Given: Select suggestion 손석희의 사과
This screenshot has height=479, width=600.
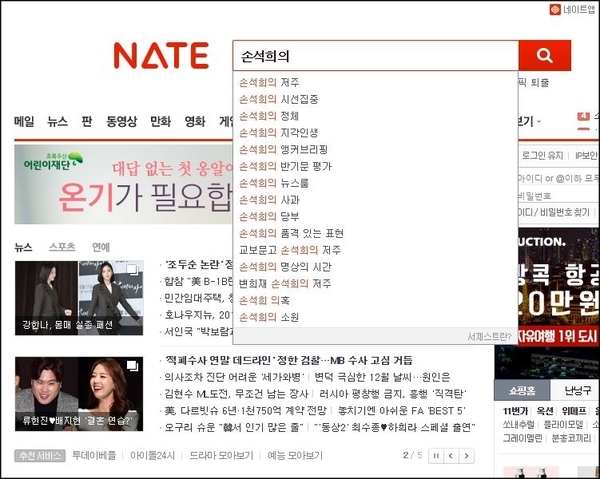Looking at the screenshot, I should 269,200.
